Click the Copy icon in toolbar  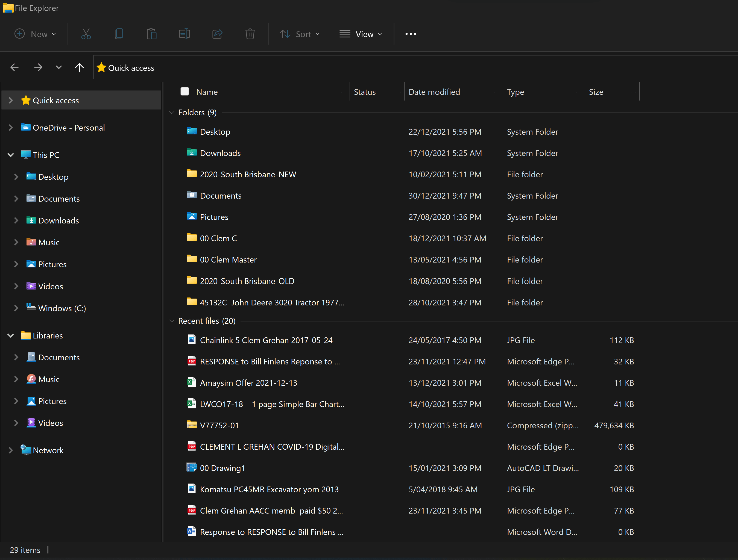[119, 34]
